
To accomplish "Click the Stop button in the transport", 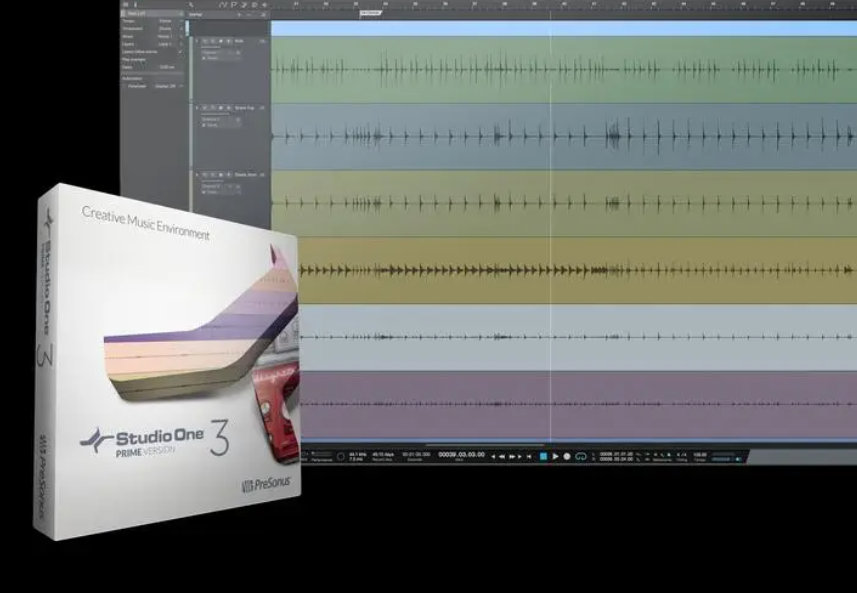I will click(x=543, y=456).
